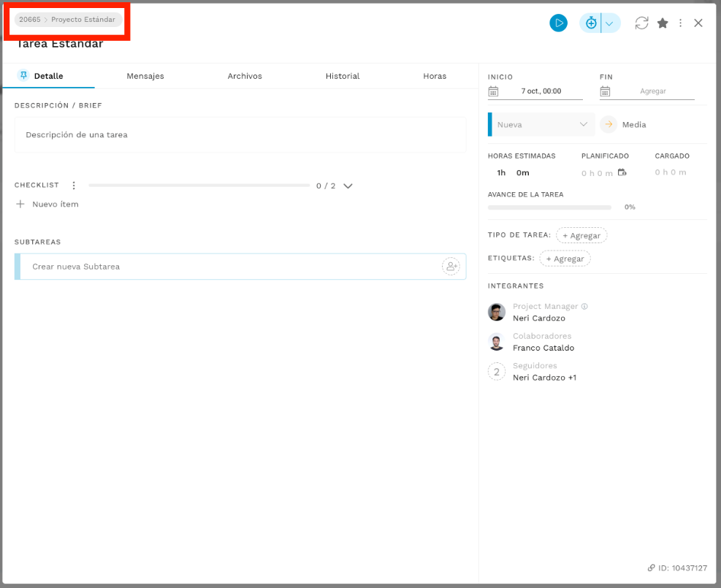Close the task dialog
Image resolution: width=721 pixels, height=588 pixels.
point(698,23)
